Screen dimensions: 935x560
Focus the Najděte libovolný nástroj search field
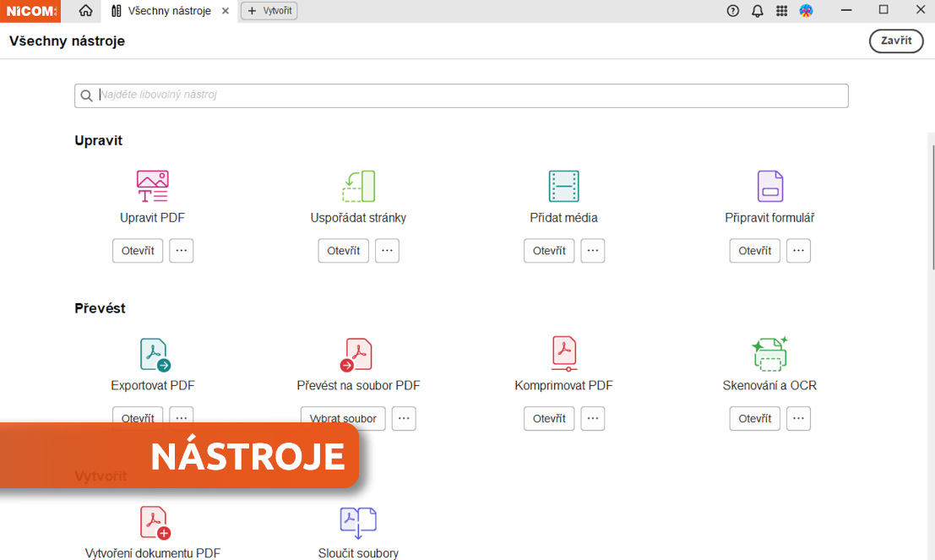[x=461, y=95]
